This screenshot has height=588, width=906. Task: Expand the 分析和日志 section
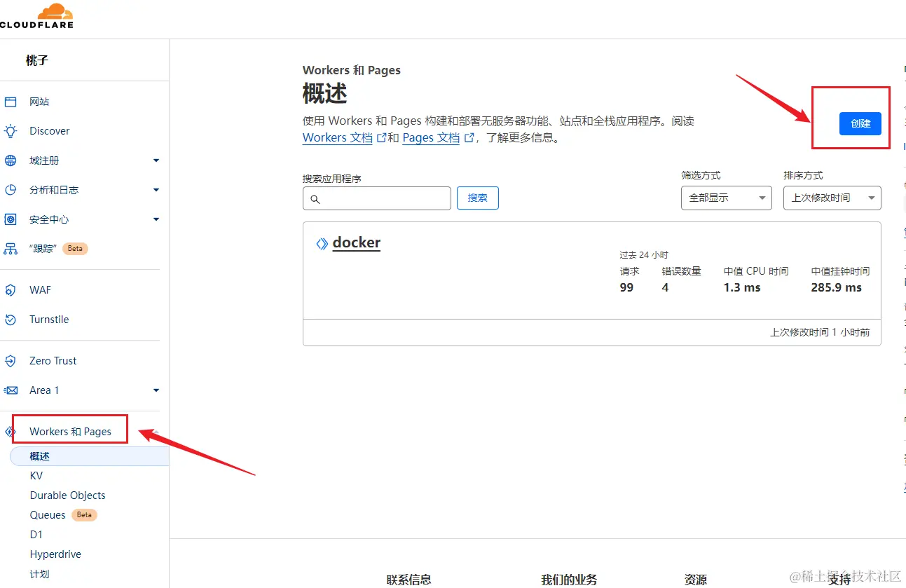156,189
